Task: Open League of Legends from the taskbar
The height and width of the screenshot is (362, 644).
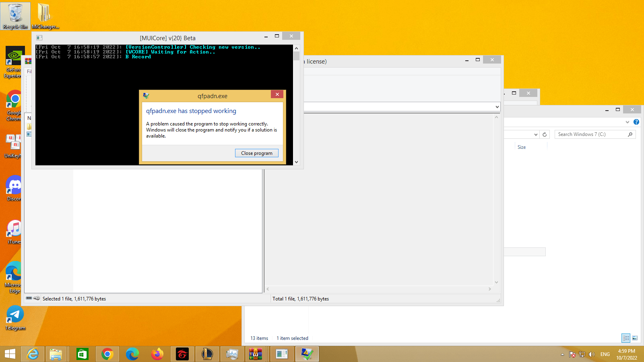Action: pyautogui.click(x=207, y=354)
